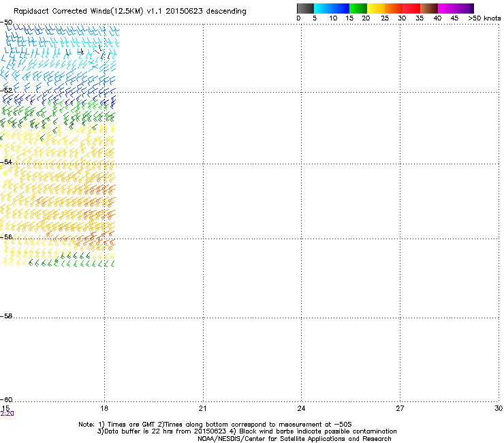Click the latitude label '-54'
Screen dimensions: 504x443
pos(6,162)
